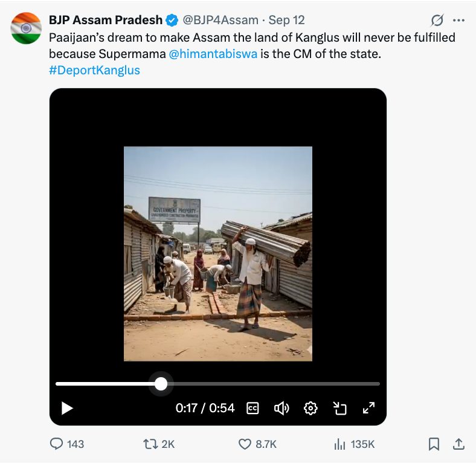
Task: Open the three-dot more options menu
Action: pos(458,21)
